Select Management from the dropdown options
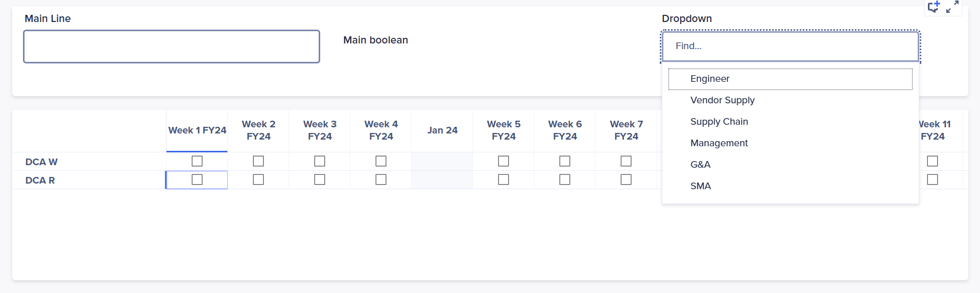Screen dimensions: 980x293 point(719,143)
